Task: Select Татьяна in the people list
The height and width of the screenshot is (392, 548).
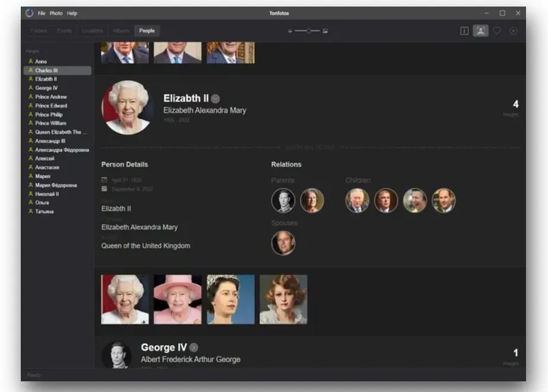Action: tap(58, 211)
